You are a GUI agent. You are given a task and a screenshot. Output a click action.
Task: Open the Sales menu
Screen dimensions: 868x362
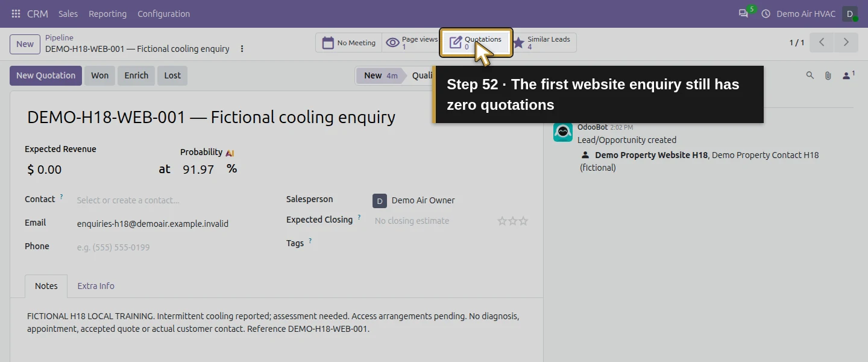coord(68,13)
